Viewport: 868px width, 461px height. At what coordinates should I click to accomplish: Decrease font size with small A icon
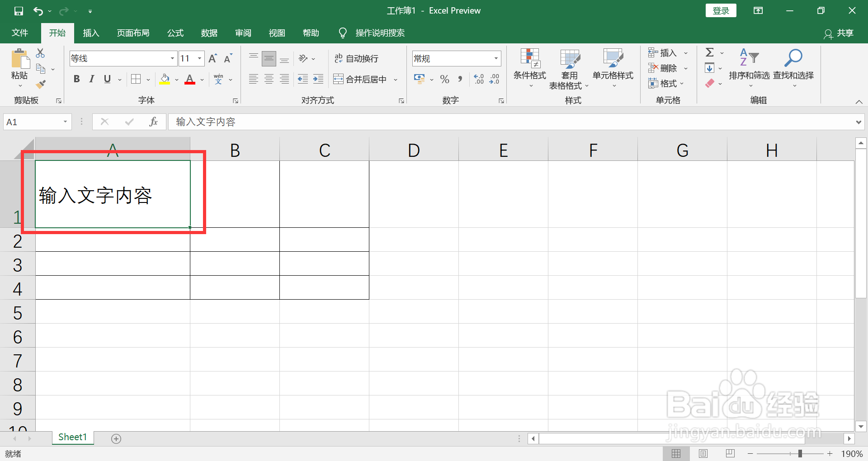tap(228, 58)
